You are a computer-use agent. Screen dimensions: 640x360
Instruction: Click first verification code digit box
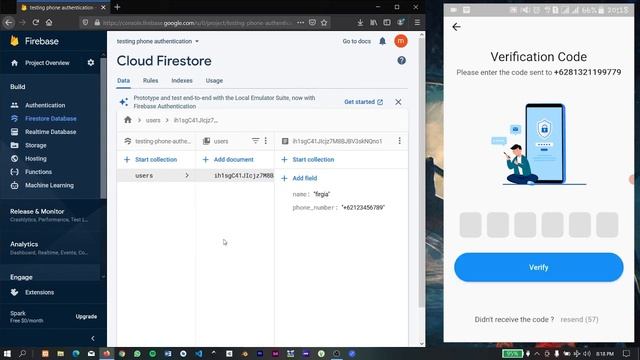click(x=471, y=225)
